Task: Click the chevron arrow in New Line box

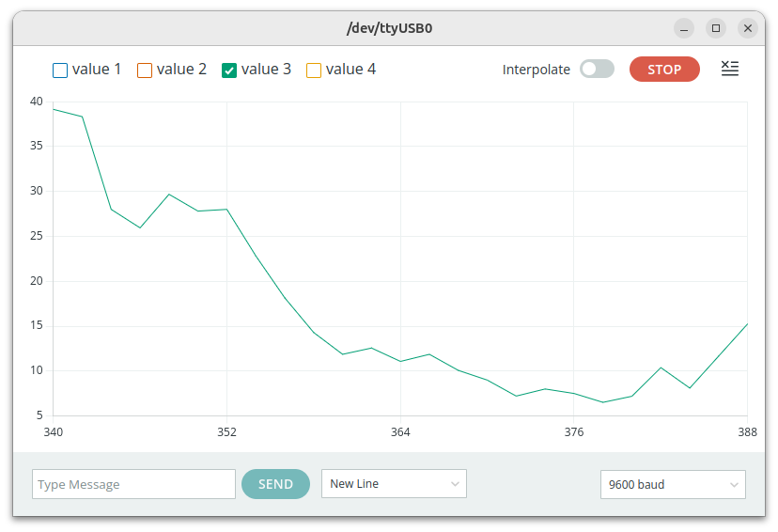Action: coord(455,484)
